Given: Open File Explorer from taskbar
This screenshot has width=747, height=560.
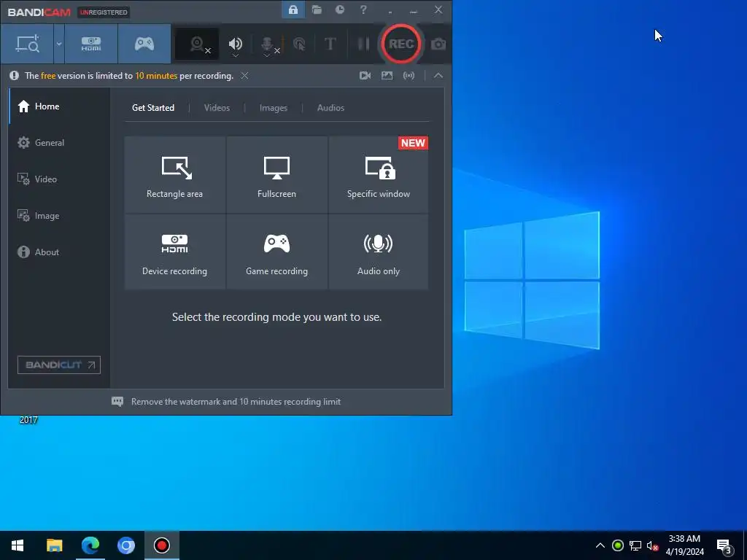Looking at the screenshot, I should 54,545.
